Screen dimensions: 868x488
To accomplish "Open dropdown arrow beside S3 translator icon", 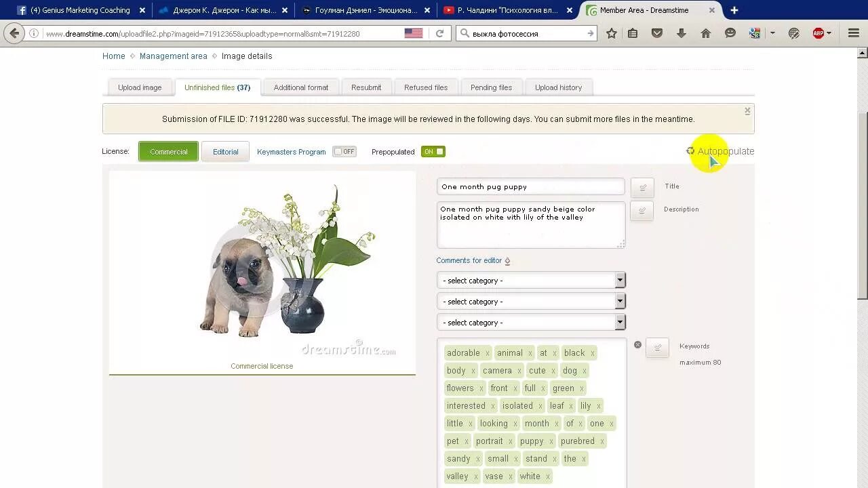I will (x=772, y=33).
